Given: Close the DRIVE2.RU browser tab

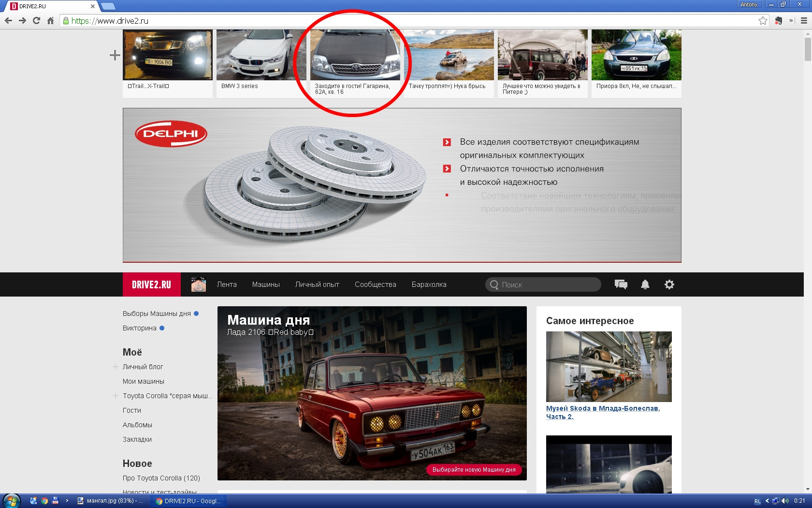Looking at the screenshot, I should (x=93, y=6).
